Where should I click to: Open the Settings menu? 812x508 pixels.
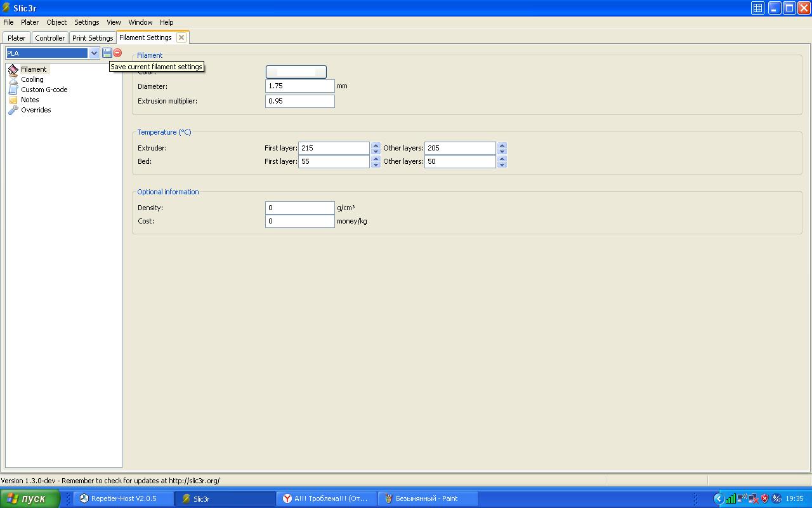coord(86,22)
